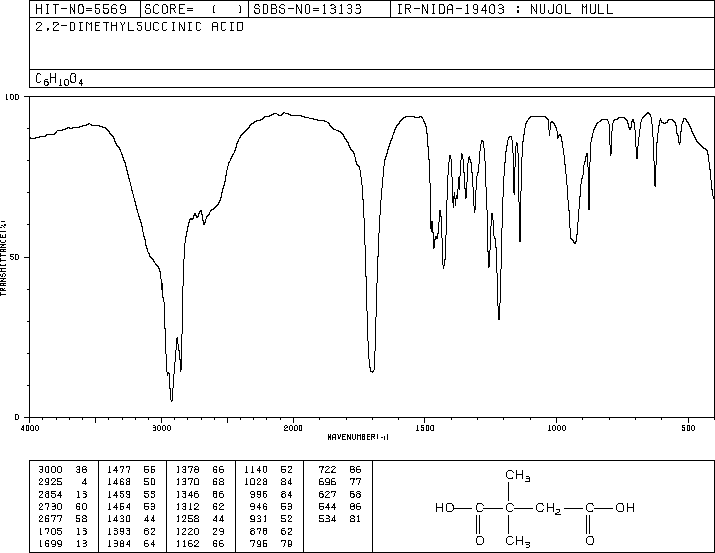Click the molecular formula C6H10O4
The image size is (715, 553).
(x=59, y=79)
